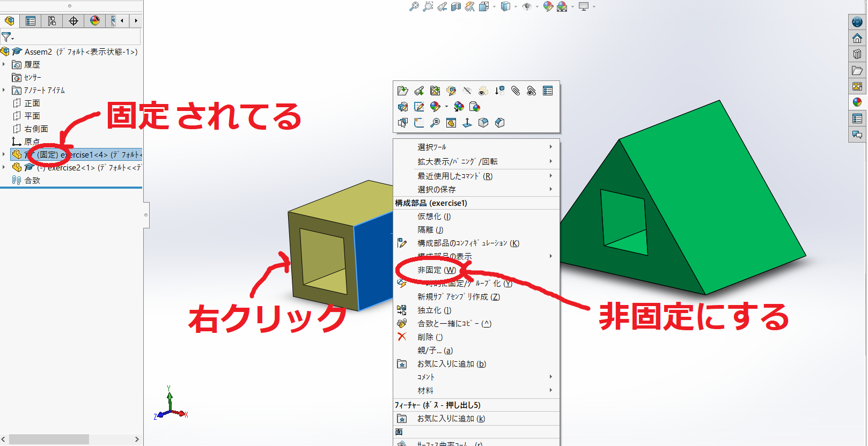
Task: Open 材料 submenu entry
Action: pyautogui.click(x=476, y=390)
